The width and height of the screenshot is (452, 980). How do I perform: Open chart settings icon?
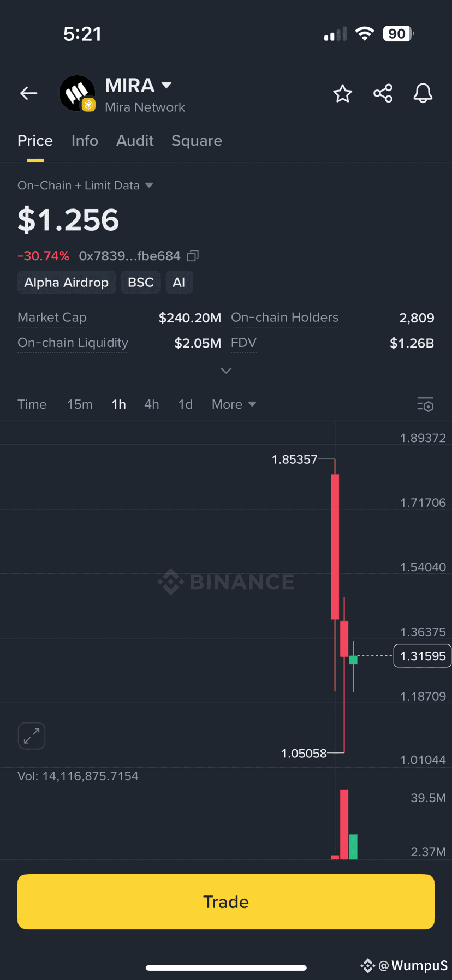pyautogui.click(x=425, y=404)
